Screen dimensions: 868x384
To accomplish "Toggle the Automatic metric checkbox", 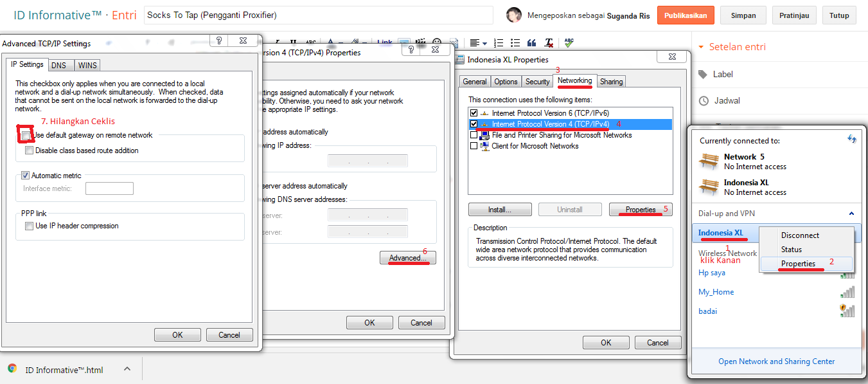I will [26, 175].
